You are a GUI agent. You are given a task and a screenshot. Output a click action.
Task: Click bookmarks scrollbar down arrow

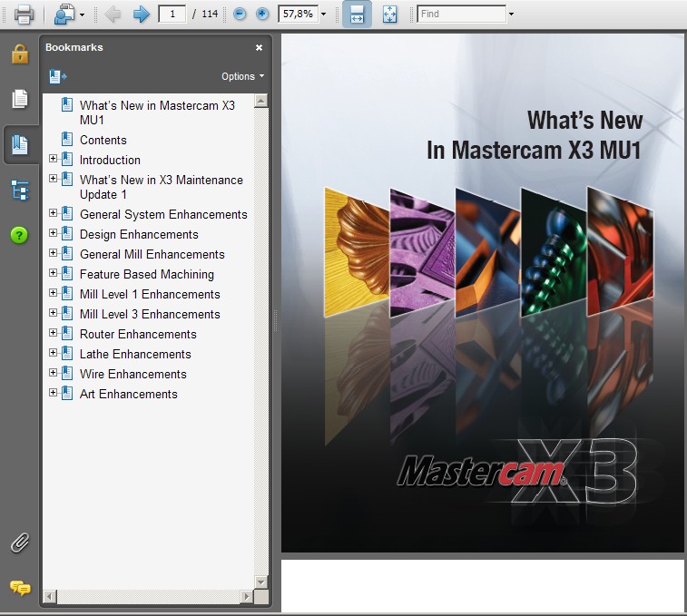pyautogui.click(x=261, y=582)
